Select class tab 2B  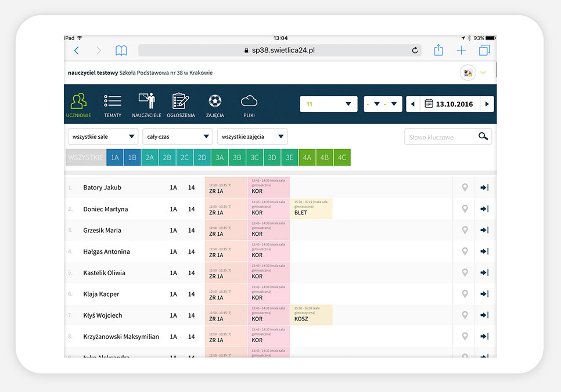(167, 157)
